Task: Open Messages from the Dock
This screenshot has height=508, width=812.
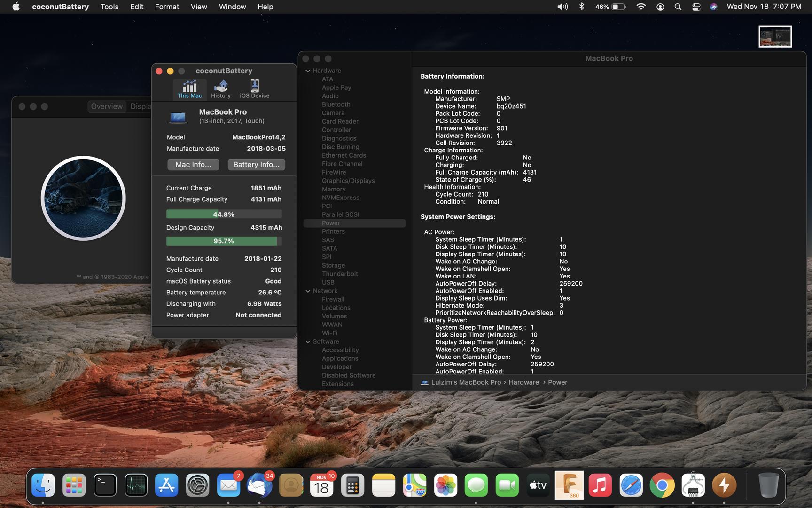Action: pyautogui.click(x=476, y=485)
